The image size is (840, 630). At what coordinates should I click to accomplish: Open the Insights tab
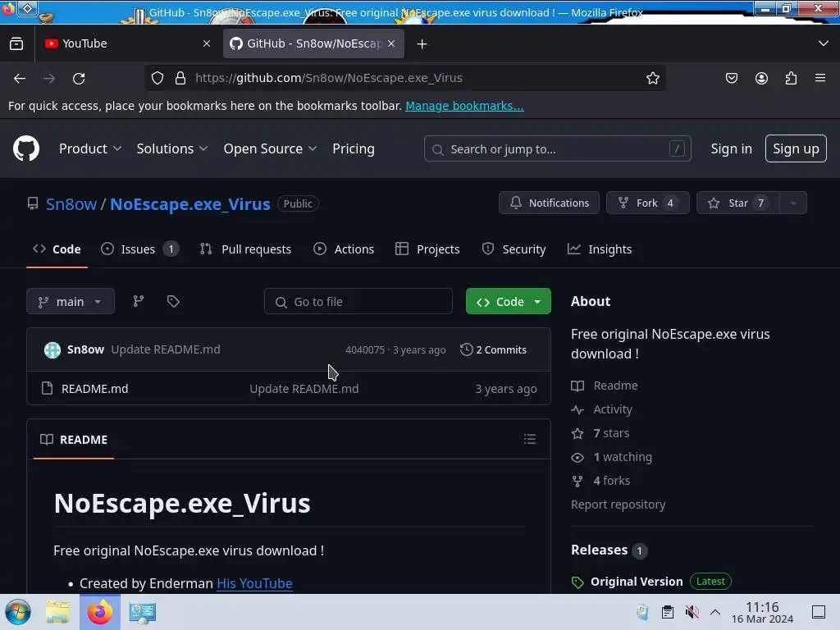point(600,249)
